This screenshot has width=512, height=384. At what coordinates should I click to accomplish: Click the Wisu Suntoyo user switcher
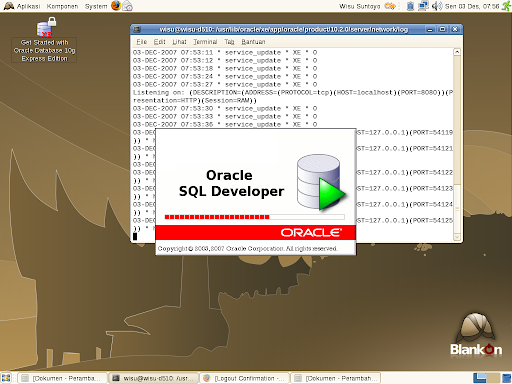(359, 6)
